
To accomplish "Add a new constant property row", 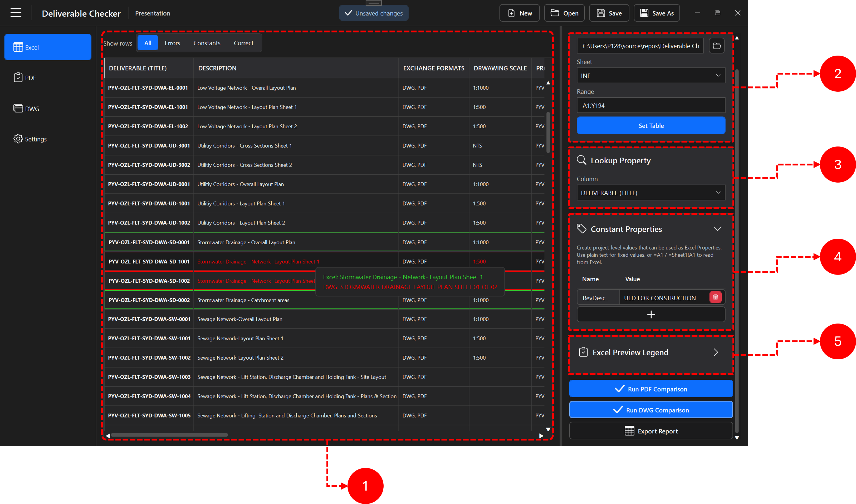I will (x=651, y=315).
